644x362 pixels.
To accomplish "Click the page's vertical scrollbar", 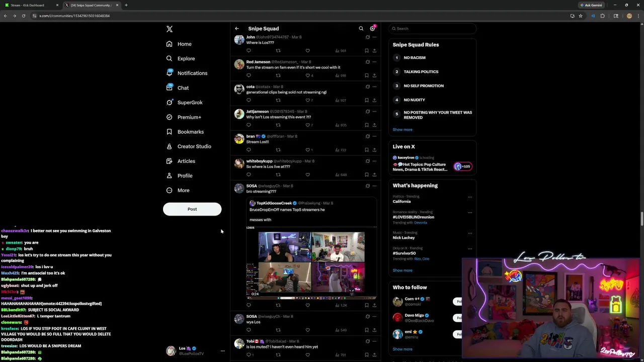I will (641, 220).
